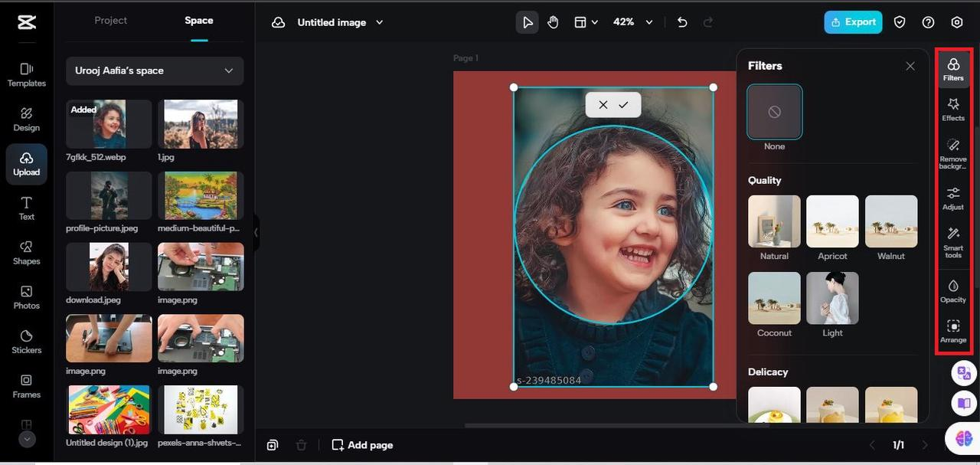Close the Filters panel
The width and height of the screenshot is (980, 465).
[910, 66]
